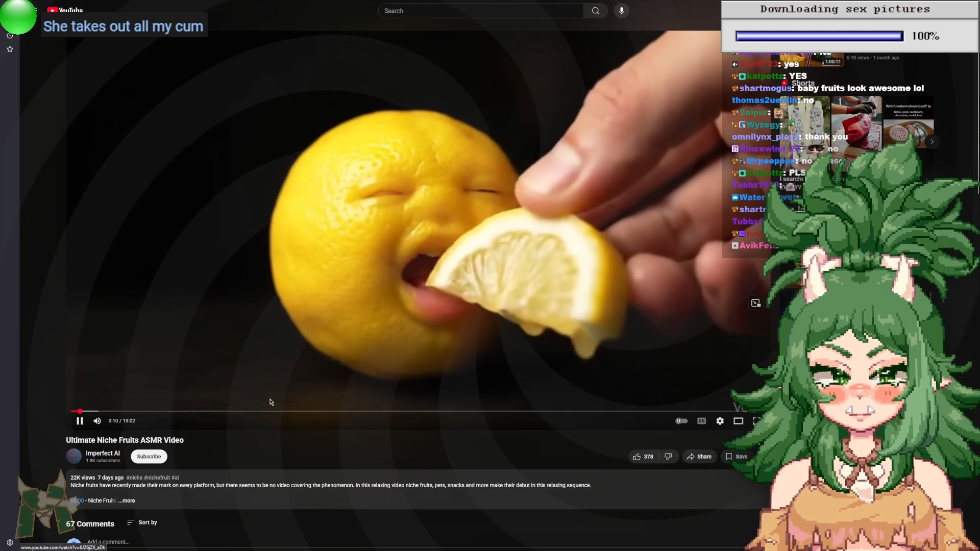This screenshot has width=980, height=551.
Task: Jump to the 00:00 chapter timestamp
Action: [x=77, y=500]
